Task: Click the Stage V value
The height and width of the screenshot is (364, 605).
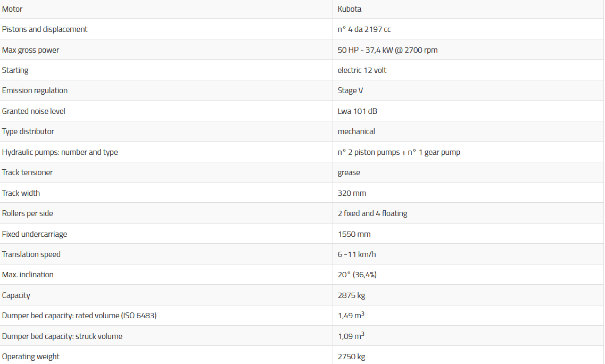Action: tap(350, 90)
